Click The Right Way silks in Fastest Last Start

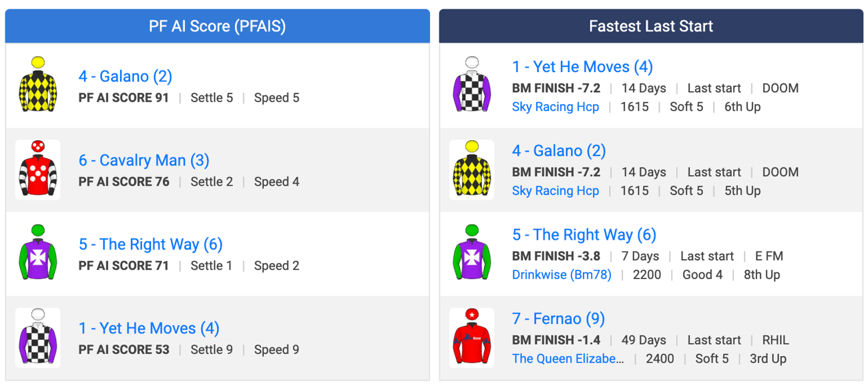[x=472, y=254]
